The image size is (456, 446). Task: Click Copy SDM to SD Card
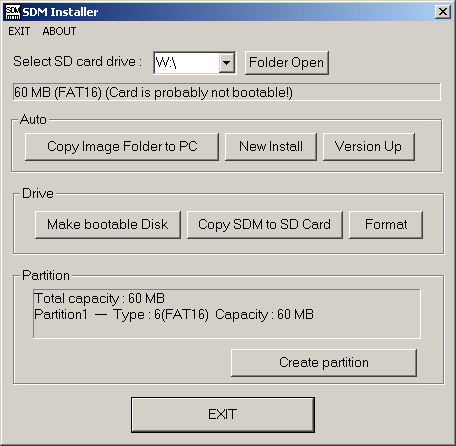(x=265, y=225)
